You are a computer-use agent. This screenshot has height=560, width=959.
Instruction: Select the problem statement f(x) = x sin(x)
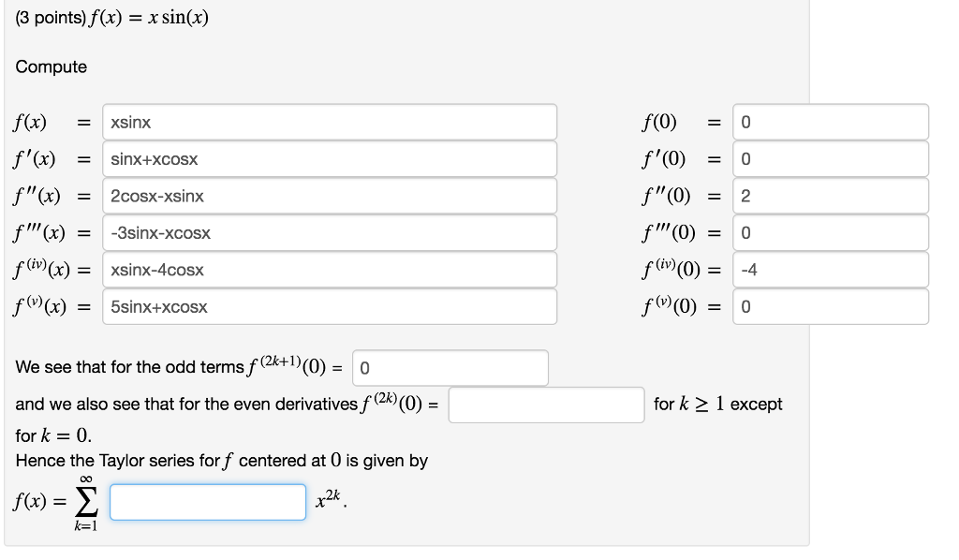click(112, 17)
